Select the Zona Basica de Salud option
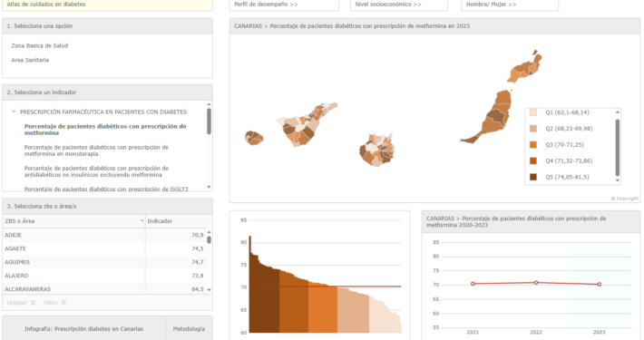 (x=40, y=45)
